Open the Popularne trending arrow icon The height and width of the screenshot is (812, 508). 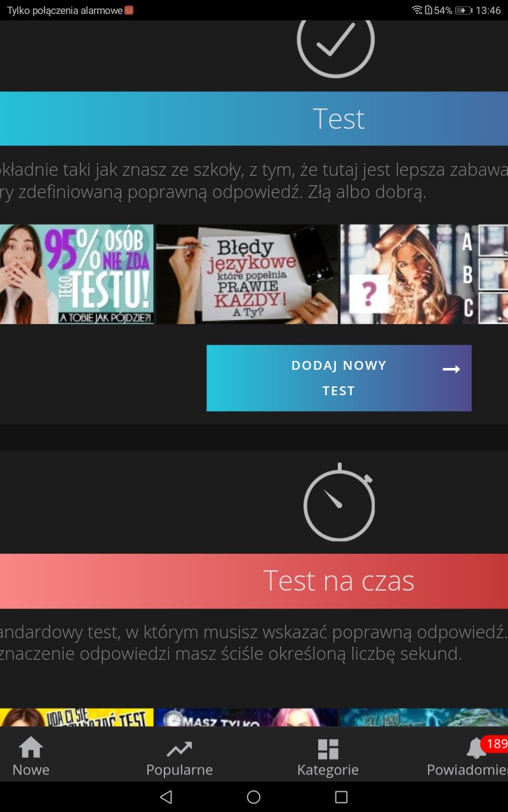[179, 749]
